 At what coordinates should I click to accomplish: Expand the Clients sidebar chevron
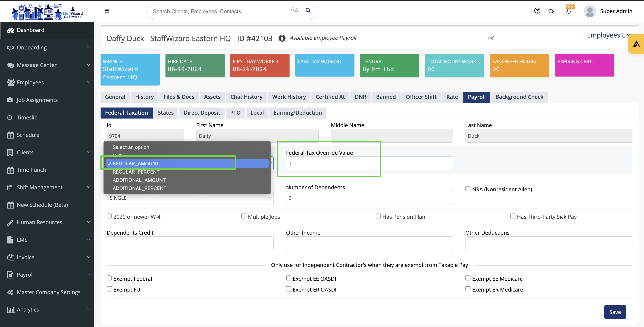pos(88,152)
